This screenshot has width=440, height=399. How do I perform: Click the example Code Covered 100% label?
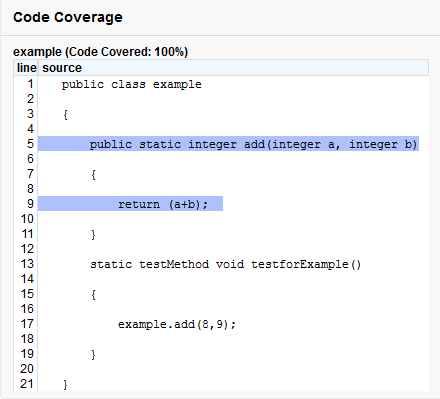[100, 52]
